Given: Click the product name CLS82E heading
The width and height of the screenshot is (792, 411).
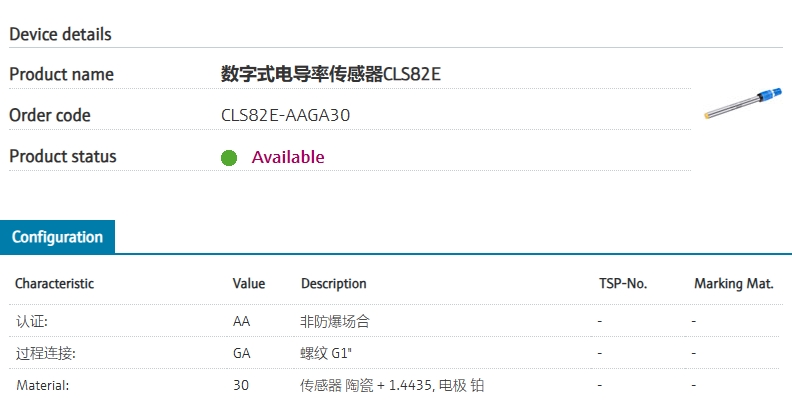Looking at the screenshot, I should pyautogui.click(x=331, y=74).
